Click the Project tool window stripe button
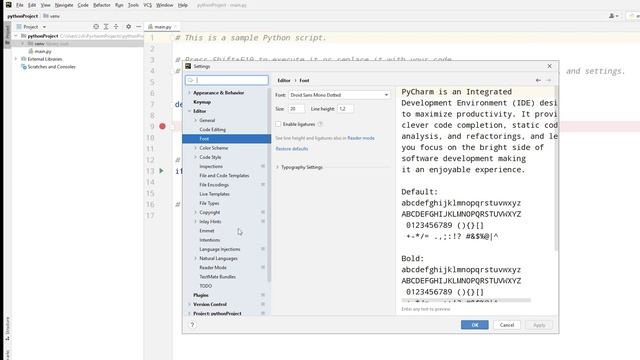640x360 pixels. (7, 34)
